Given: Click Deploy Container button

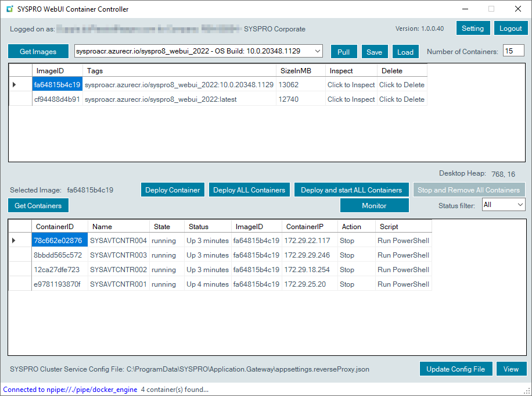Looking at the screenshot, I should (172, 190).
